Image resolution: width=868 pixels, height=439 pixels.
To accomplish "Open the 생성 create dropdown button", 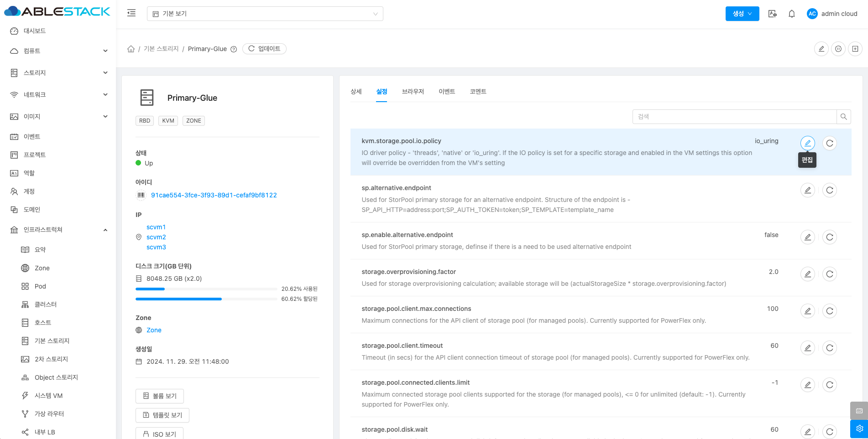I will [x=742, y=14].
